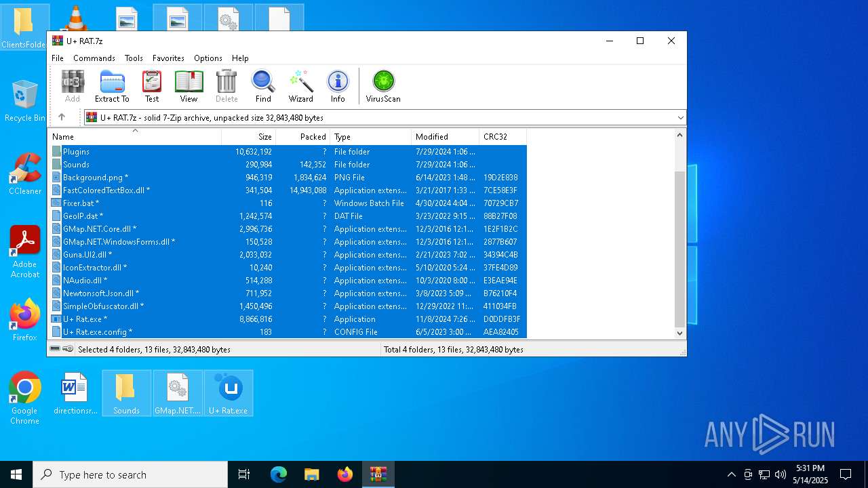Select CCleaner desktop shortcut
This screenshot has height=488, width=868.
(x=25, y=174)
